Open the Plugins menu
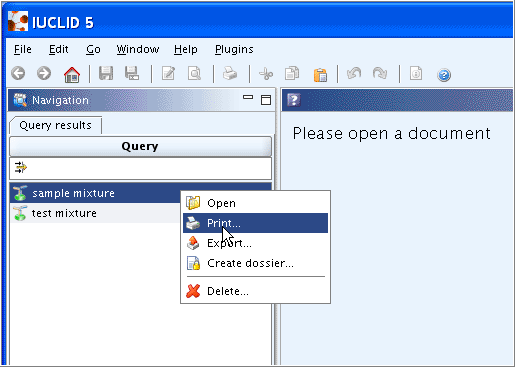 coord(234,49)
